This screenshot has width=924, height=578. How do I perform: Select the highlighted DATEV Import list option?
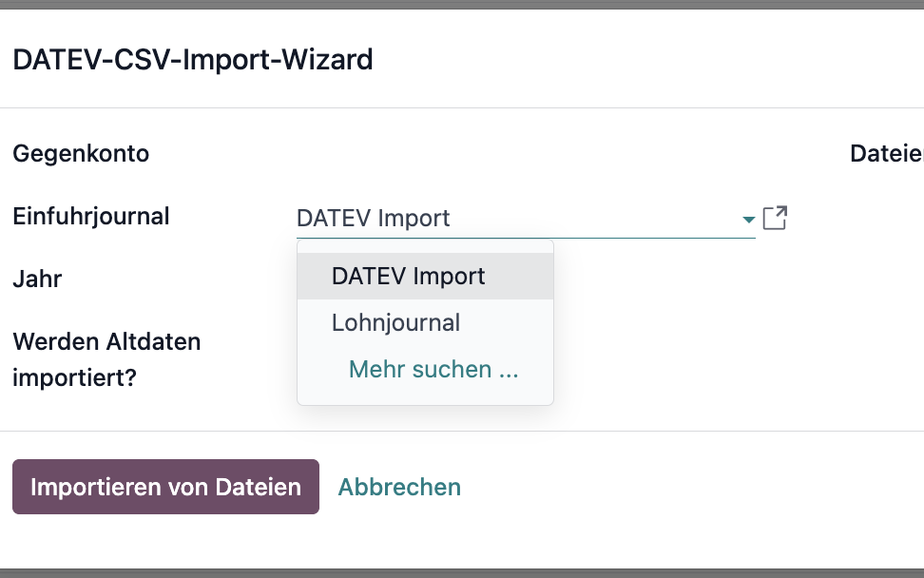click(x=426, y=277)
